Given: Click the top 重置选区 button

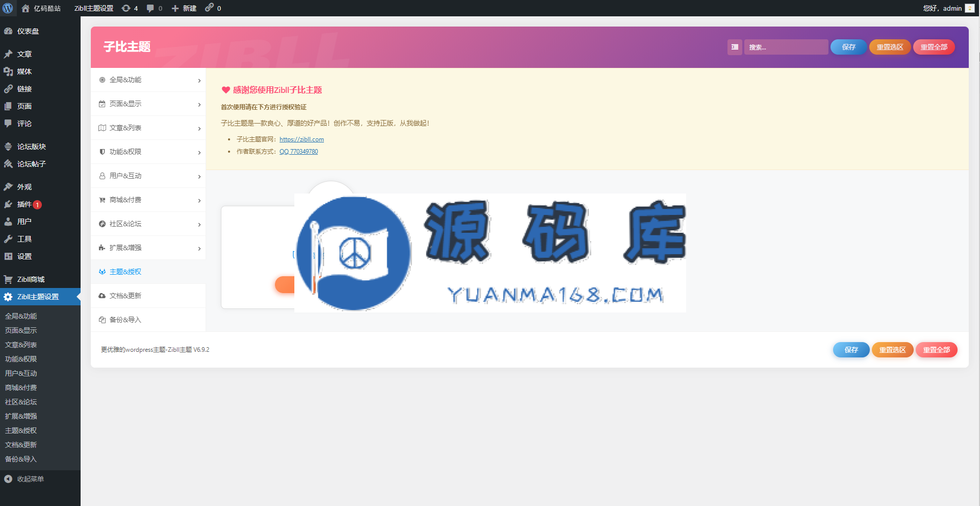Looking at the screenshot, I should pos(890,47).
